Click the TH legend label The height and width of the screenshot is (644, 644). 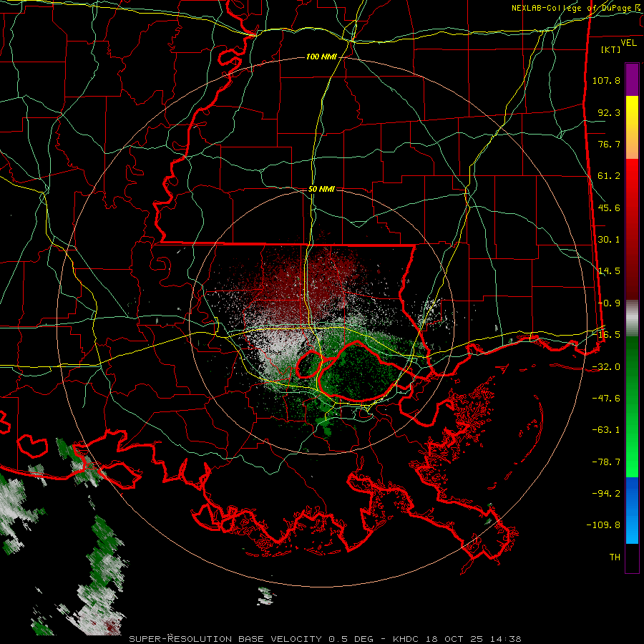(615, 557)
